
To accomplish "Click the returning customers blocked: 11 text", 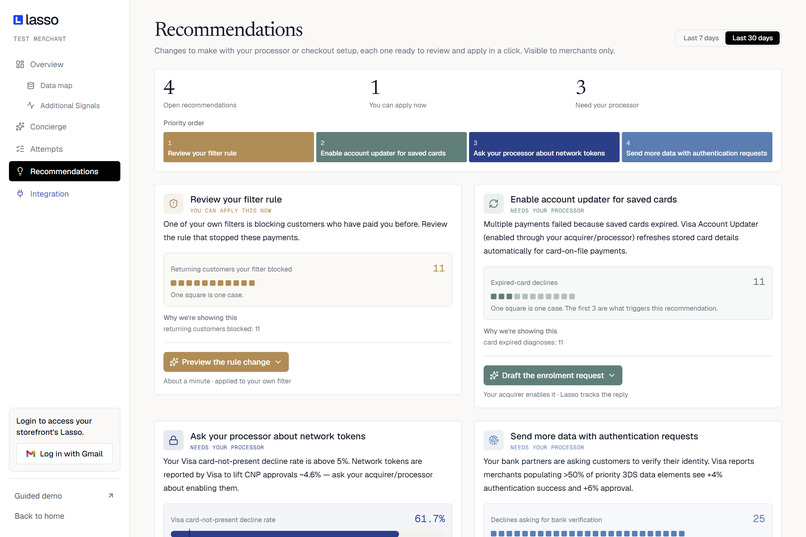I will coord(212,329).
